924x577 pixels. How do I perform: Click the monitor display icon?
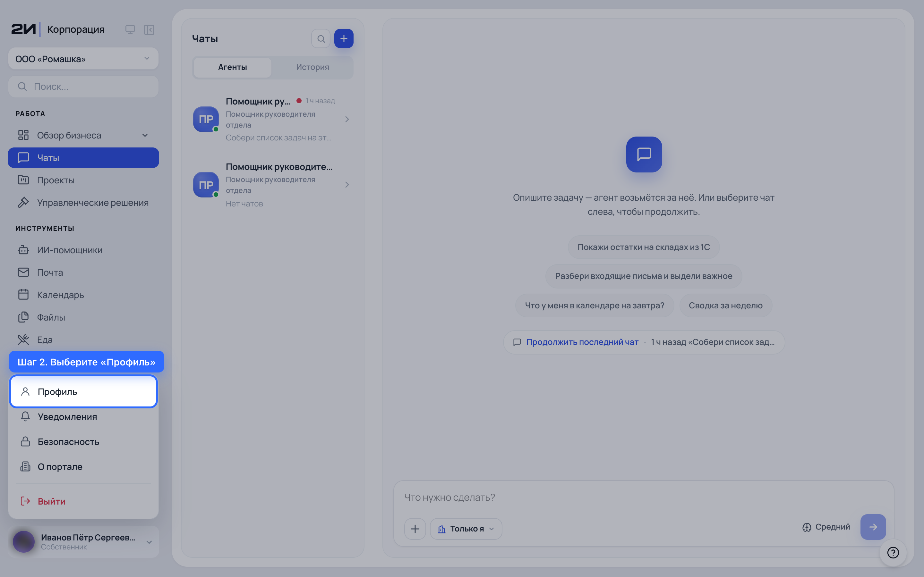[130, 30]
